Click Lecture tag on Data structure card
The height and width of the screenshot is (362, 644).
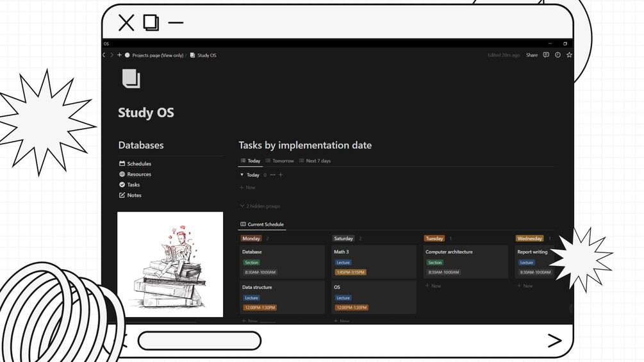coord(251,298)
